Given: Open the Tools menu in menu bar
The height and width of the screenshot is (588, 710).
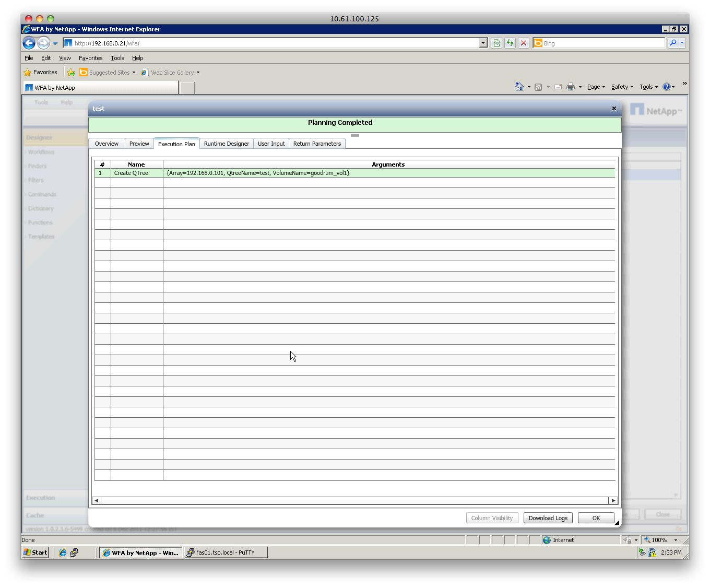Looking at the screenshot, I should click(x=117, y=58).
